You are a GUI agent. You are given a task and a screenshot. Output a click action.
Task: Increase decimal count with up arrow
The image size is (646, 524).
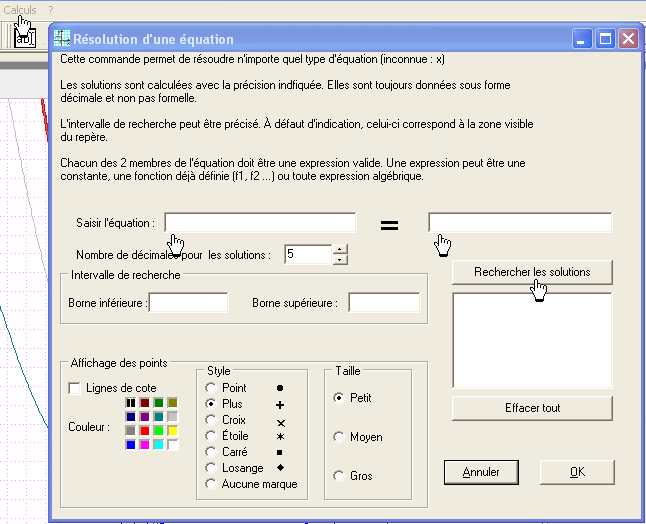(340, 249)
